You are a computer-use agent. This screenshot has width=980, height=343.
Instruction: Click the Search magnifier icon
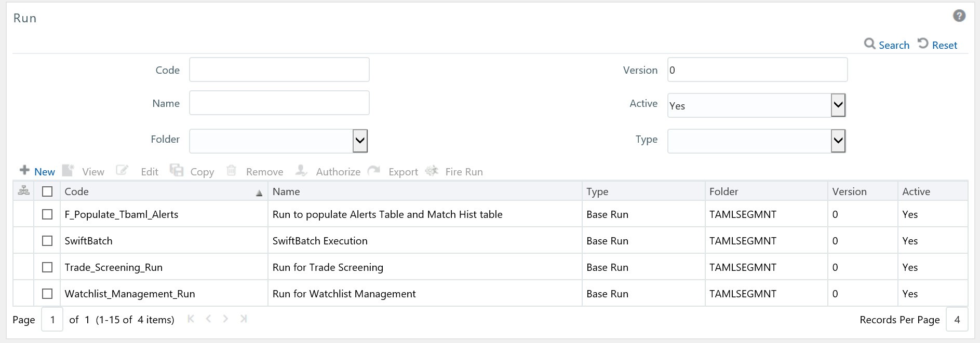(869, 44)
